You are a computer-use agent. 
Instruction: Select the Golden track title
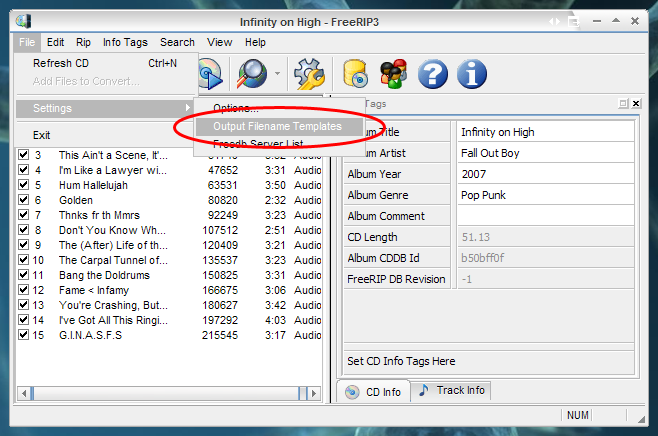[76, 200]
